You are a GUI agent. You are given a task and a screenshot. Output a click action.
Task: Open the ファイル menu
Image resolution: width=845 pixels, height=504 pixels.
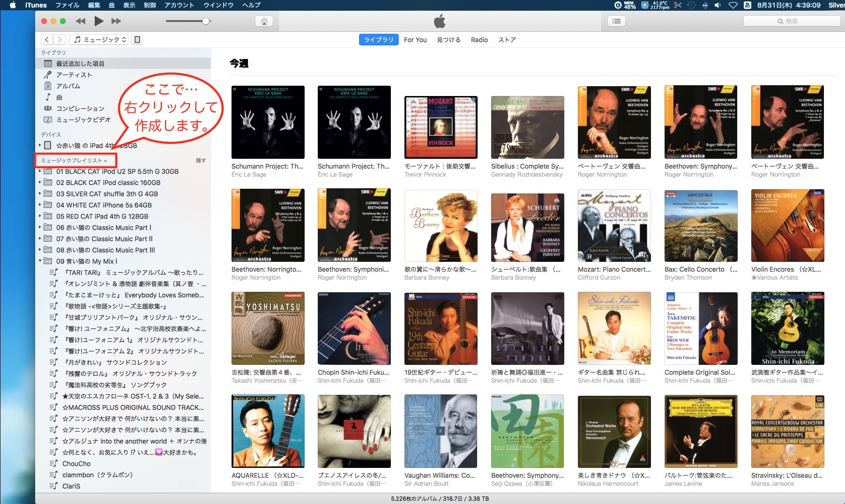click(67, 5)
